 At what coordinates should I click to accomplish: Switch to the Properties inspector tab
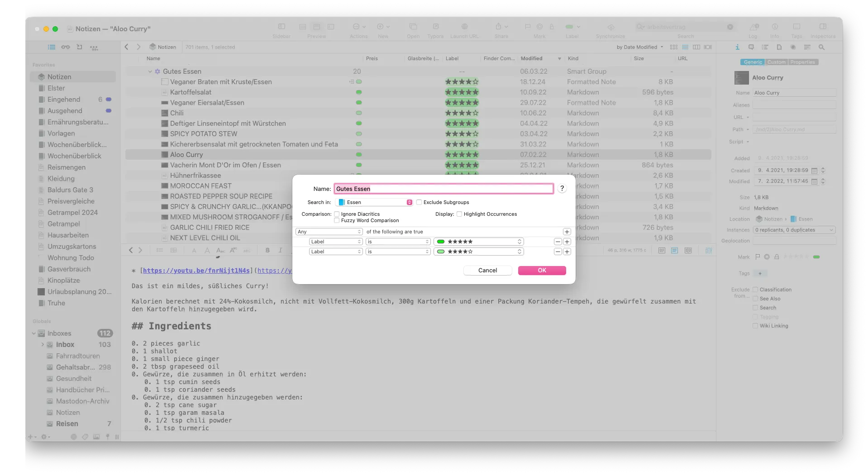803,62
